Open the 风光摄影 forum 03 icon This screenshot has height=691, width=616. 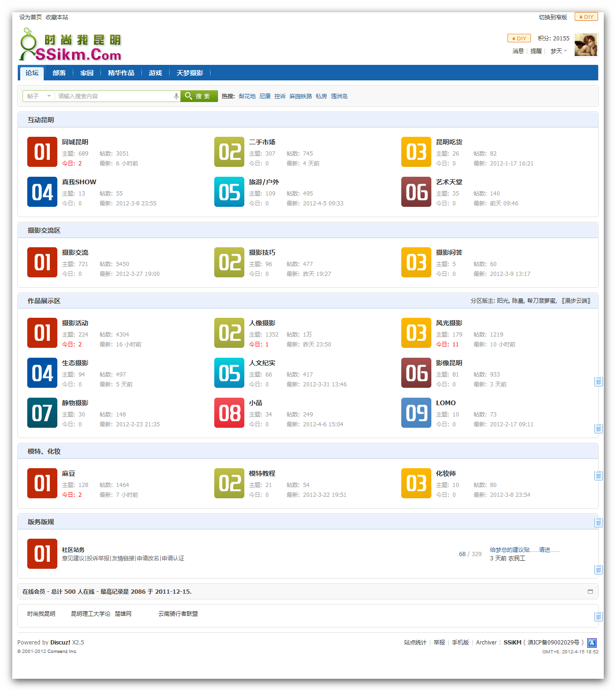416,333
